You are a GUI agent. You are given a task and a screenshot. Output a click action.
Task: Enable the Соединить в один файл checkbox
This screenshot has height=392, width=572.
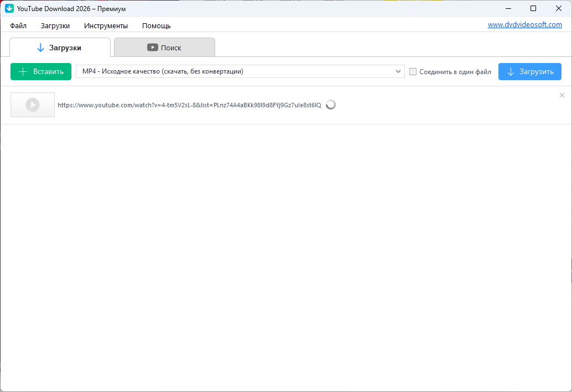(x=413, y=71)
